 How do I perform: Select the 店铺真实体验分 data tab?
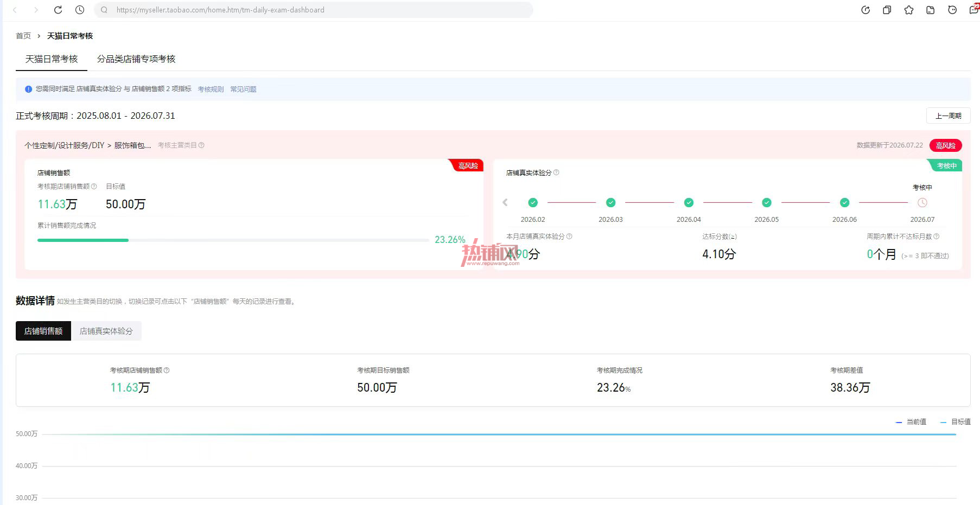(106, 331)
